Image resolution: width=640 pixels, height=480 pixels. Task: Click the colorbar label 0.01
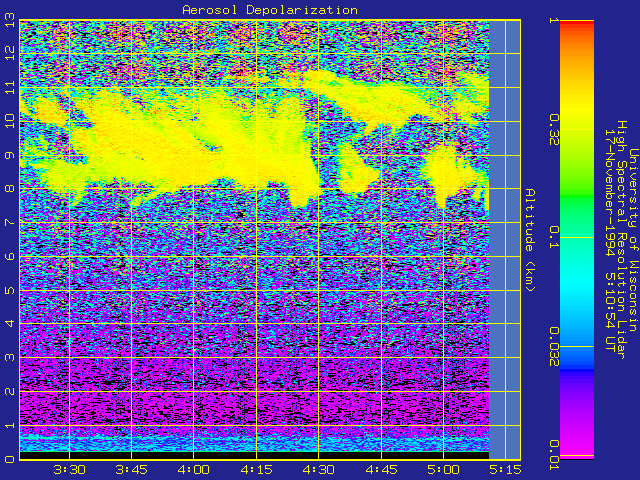tap(554, 455)
